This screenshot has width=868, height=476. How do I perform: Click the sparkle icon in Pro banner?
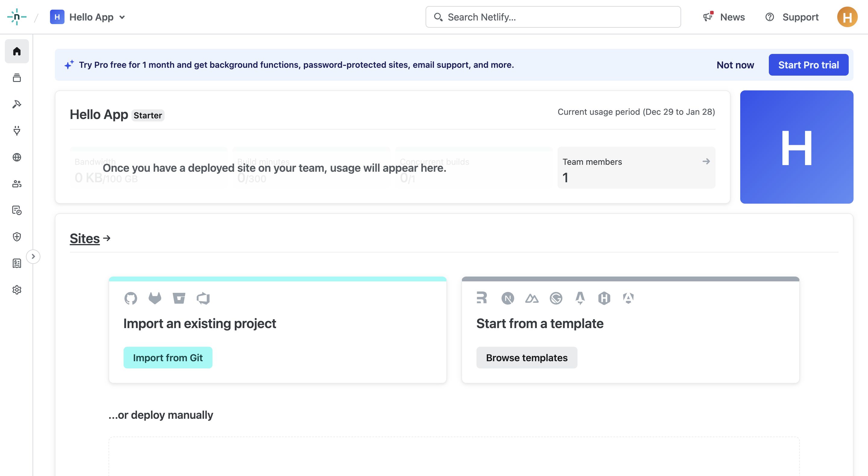click(69, 64)
